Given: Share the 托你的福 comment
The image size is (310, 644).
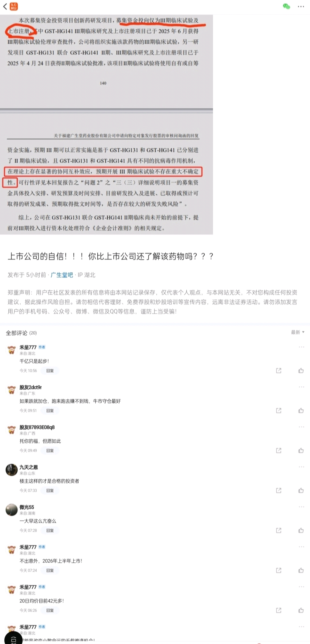Looking at the screenshot, I should tap(278, 451).
